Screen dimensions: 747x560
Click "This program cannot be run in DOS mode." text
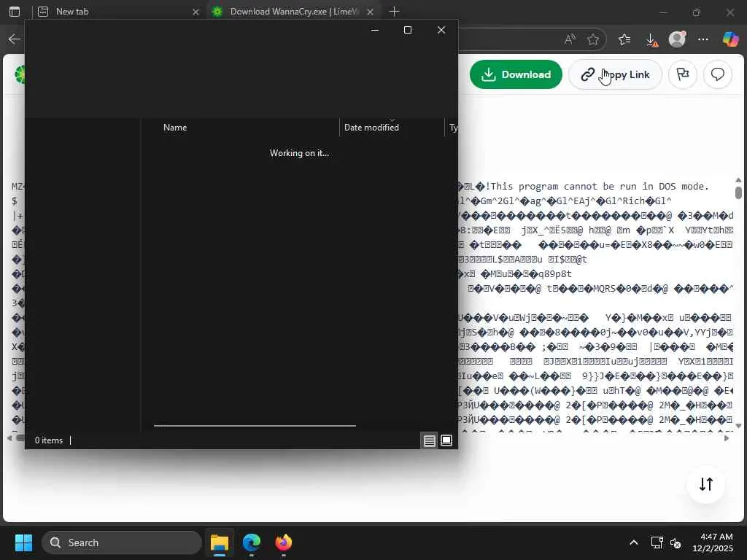click(x=600, y=186)
